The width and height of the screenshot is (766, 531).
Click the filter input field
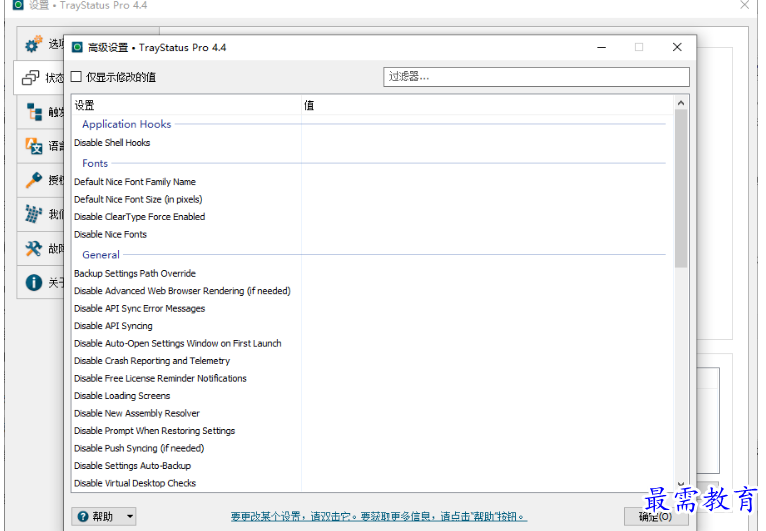pos(536,77)
